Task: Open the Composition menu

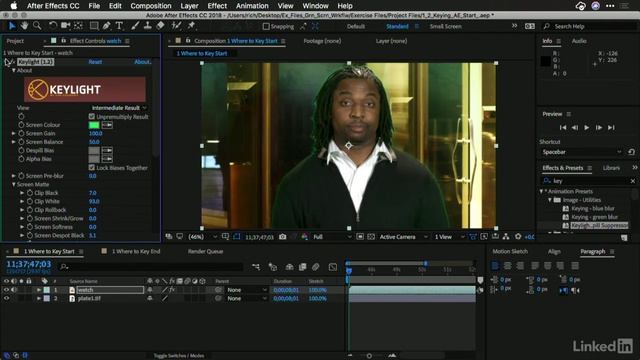Action: pyautogui.click(x=151, y=6)
